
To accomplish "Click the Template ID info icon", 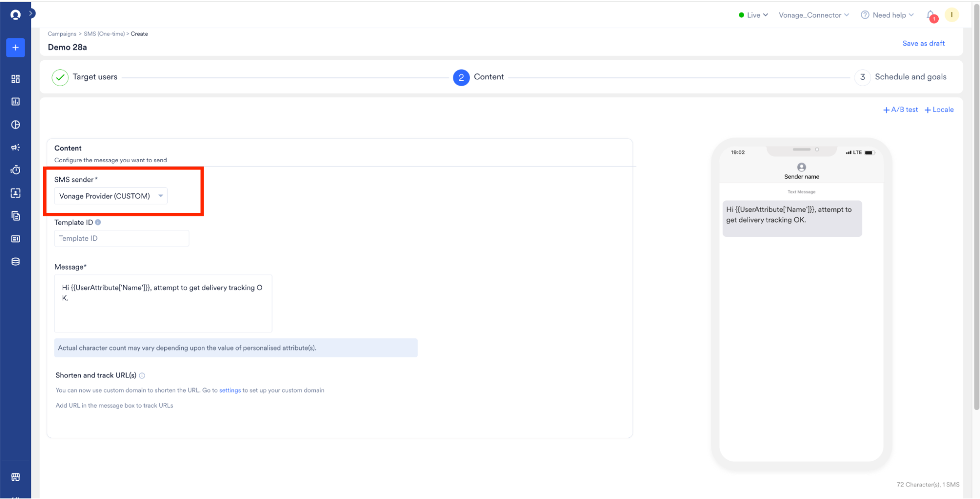I will click(x=98, y=222).
